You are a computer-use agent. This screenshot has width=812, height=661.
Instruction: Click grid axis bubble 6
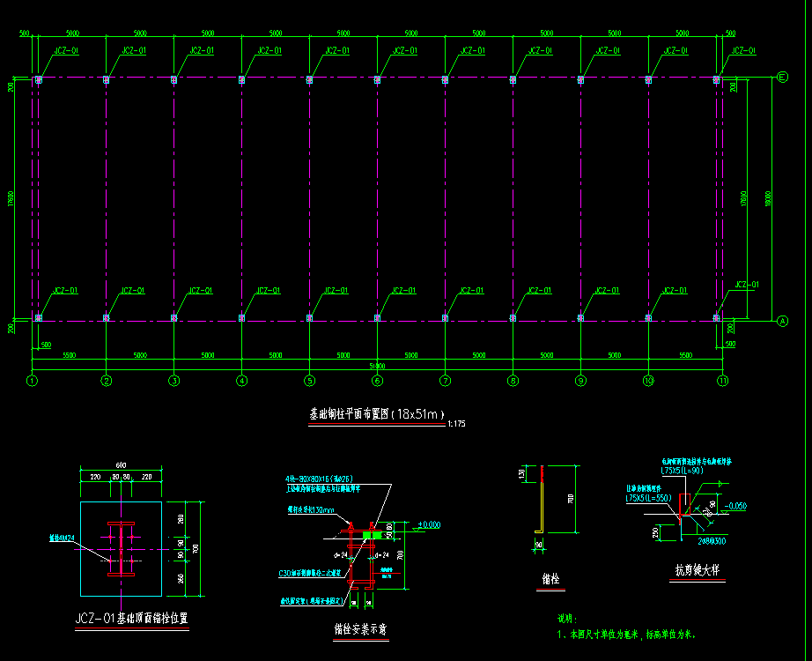click(x=378, y=381)
